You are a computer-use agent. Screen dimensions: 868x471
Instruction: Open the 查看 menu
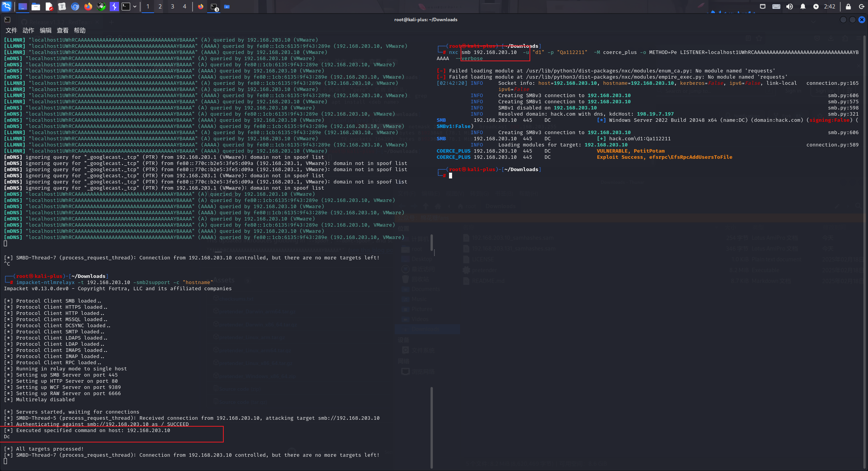tap(62, 30)
